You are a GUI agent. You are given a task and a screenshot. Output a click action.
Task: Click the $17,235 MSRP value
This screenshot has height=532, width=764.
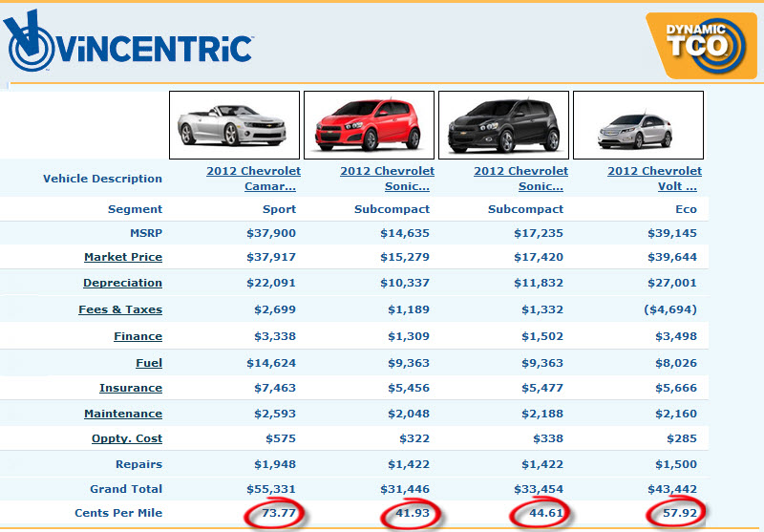pyautogui.click(x=539, y=233)
